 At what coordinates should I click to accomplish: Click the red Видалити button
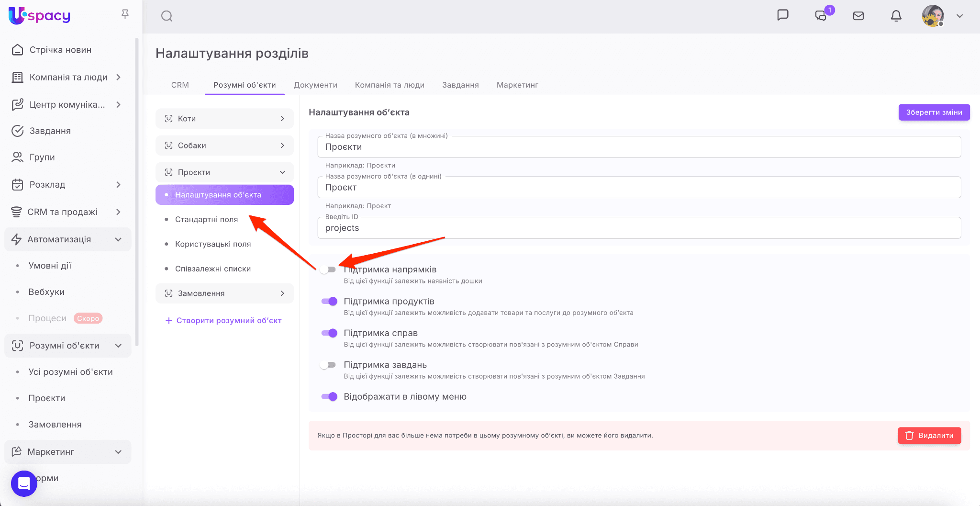point(929,436)
